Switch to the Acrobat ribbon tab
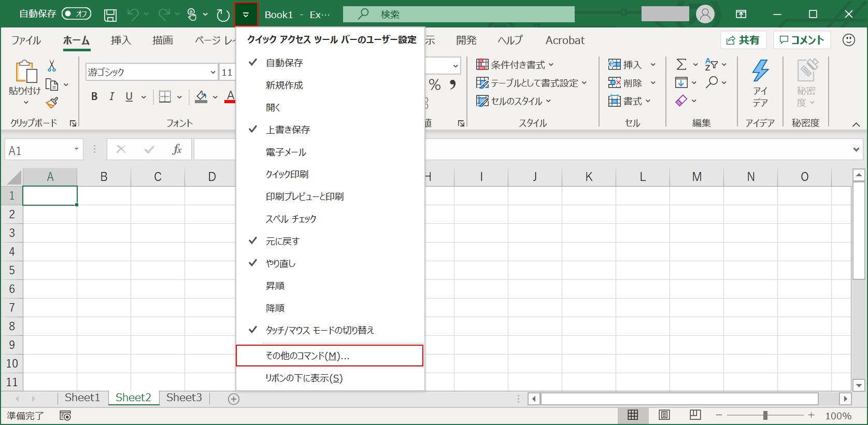 click(x=565, y=40)
